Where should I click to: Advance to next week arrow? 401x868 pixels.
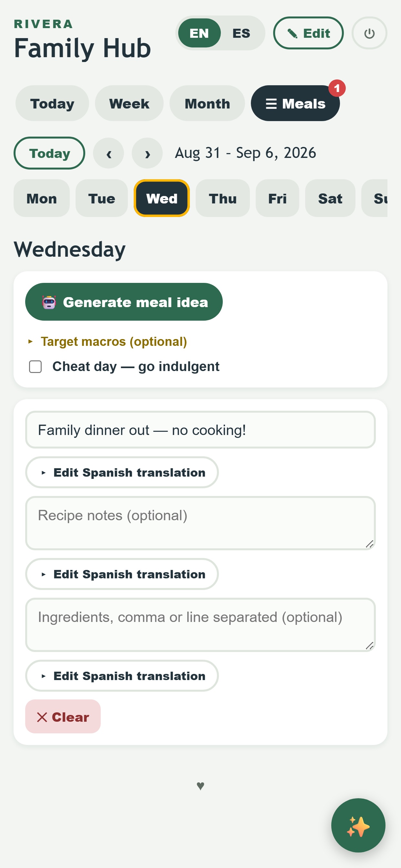click(147, 153)
